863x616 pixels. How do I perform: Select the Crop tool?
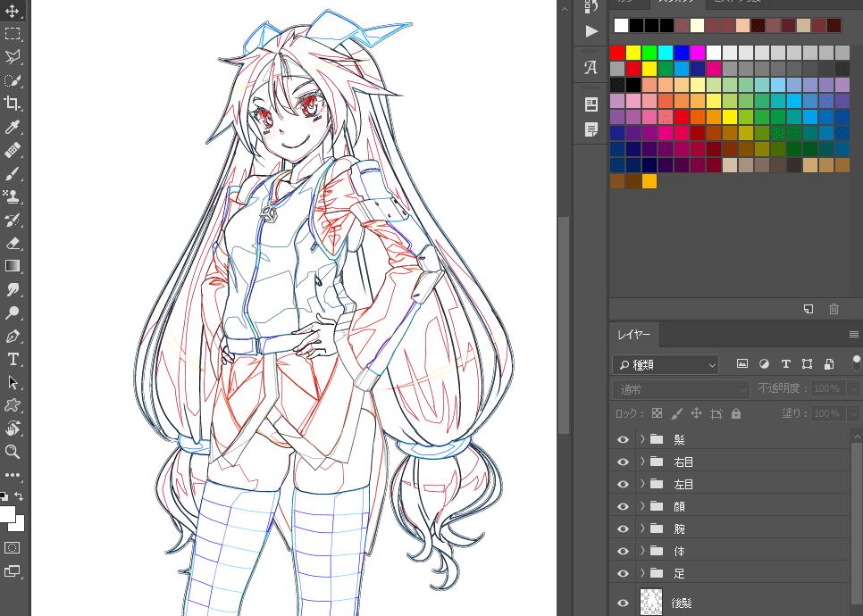pos(13,104)
